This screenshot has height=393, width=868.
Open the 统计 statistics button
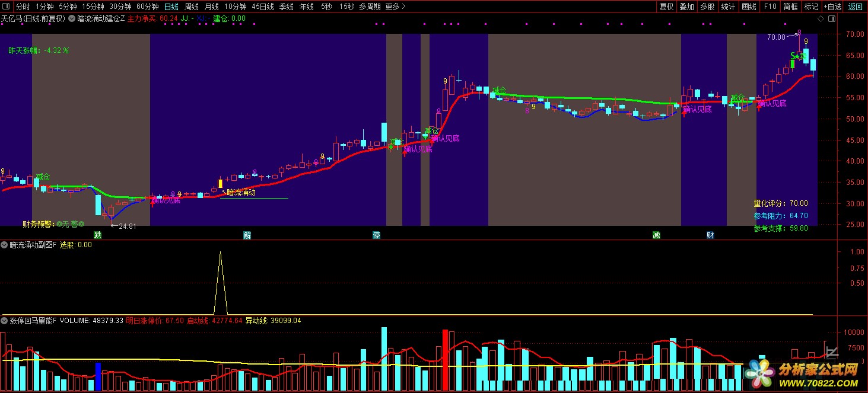[728, 7]
